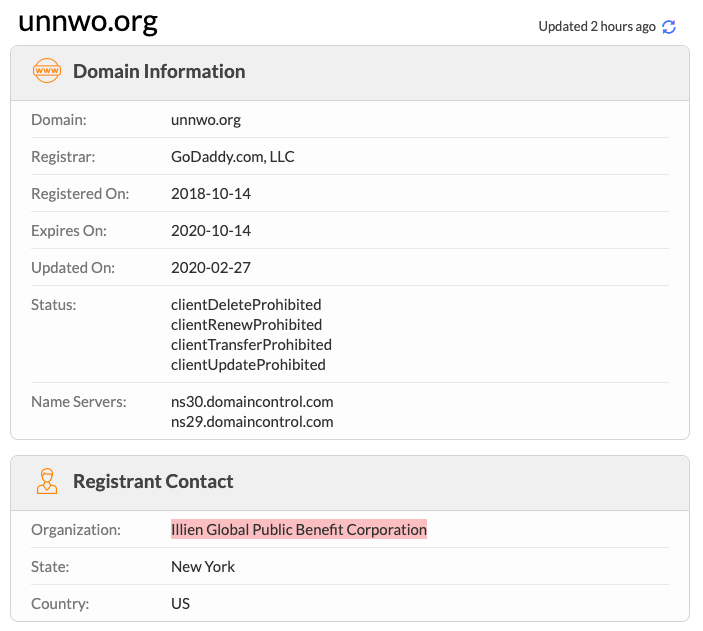Viewport: 703px width, 631px height.
Task: Select the Registrant Contact section header
Action: 153,481
